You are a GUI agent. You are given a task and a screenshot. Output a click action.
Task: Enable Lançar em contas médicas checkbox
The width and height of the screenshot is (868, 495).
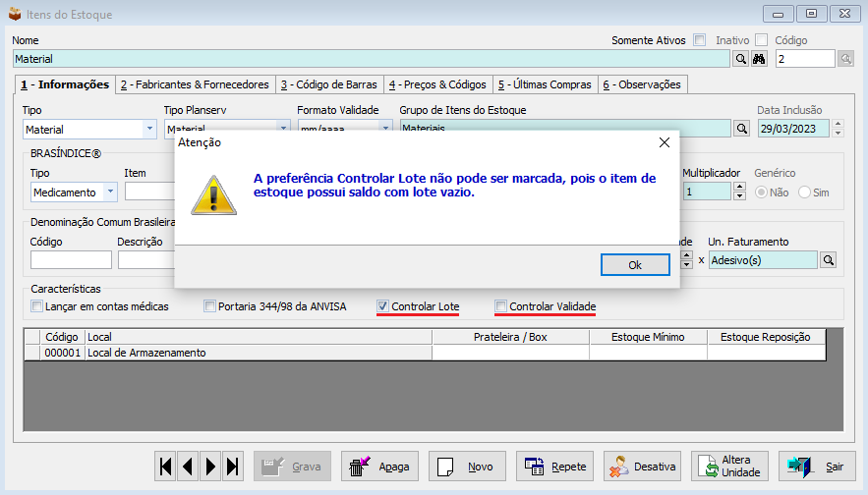tap(37, 306)
